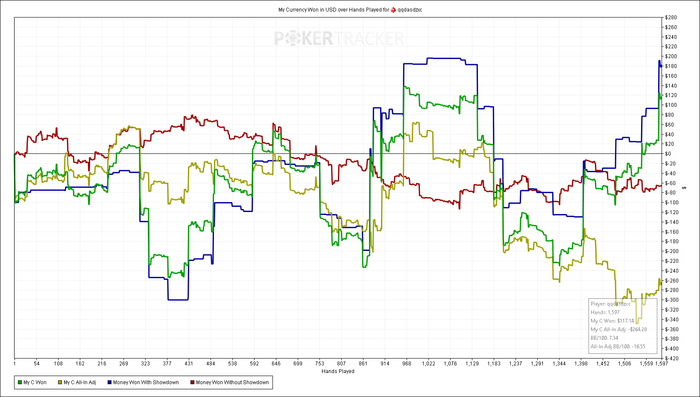Click the $280 y-axis tick label
The image size is (700, 397).
point(671,18)
